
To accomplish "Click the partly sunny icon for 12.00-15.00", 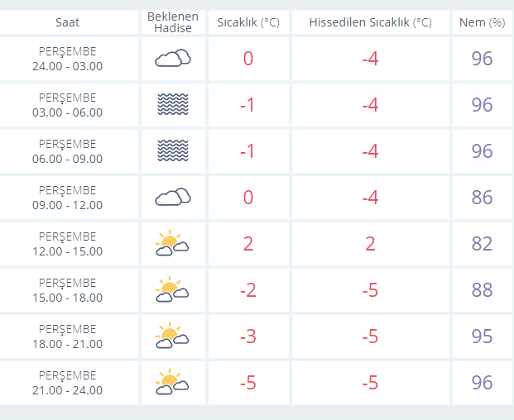I will (172, 243).
